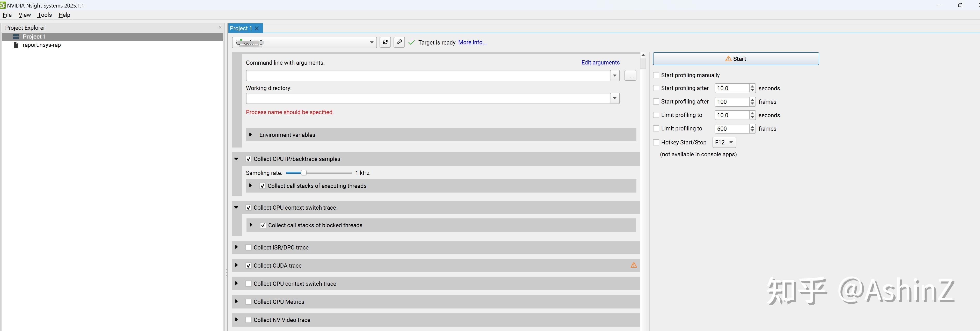
Task: Click the refresh target connection icon
Action: [x=385, y=42]
